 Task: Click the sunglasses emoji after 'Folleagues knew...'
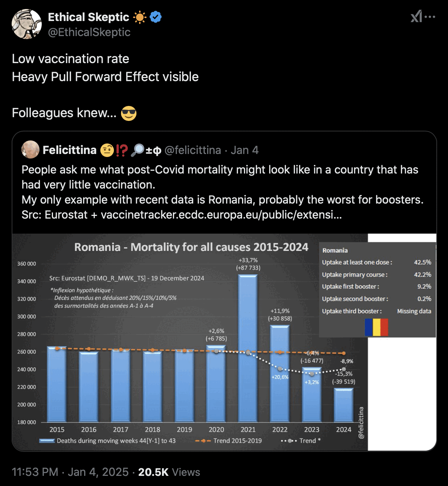point(129,113)
